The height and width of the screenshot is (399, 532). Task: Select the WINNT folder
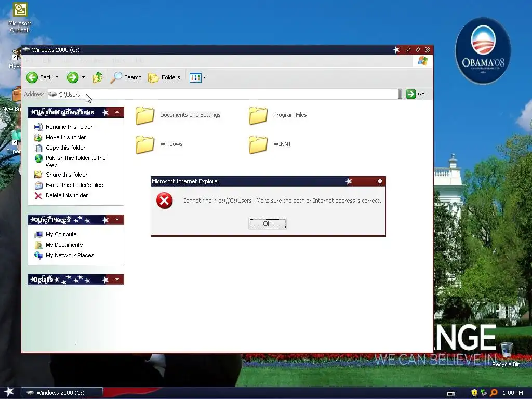[270, 144]
